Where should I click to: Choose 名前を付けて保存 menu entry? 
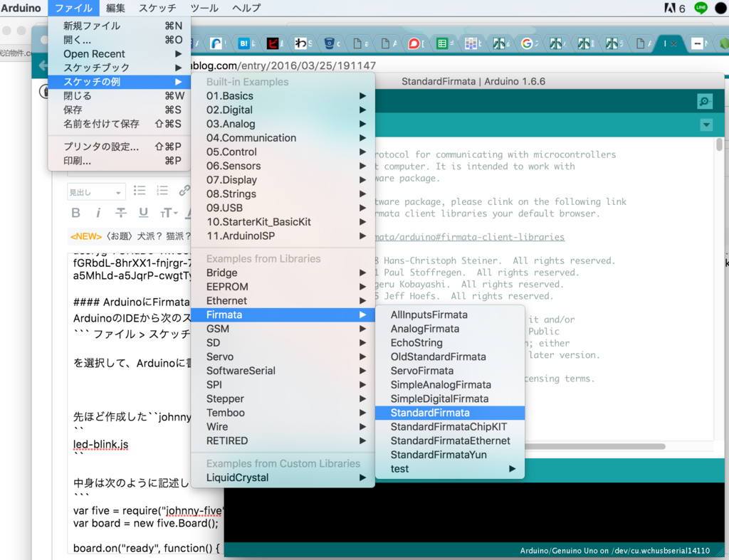(119, 124)
